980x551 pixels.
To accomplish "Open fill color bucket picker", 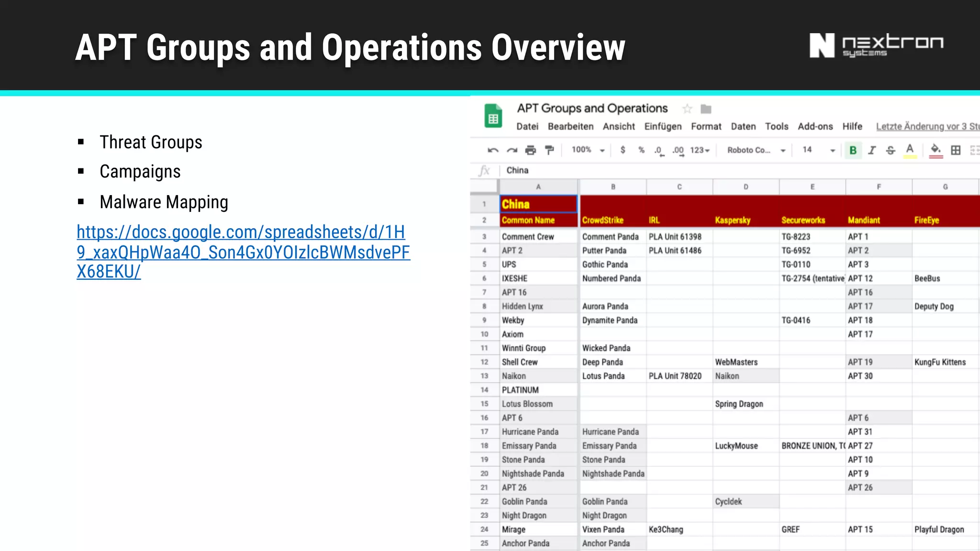I will [935, 150].
